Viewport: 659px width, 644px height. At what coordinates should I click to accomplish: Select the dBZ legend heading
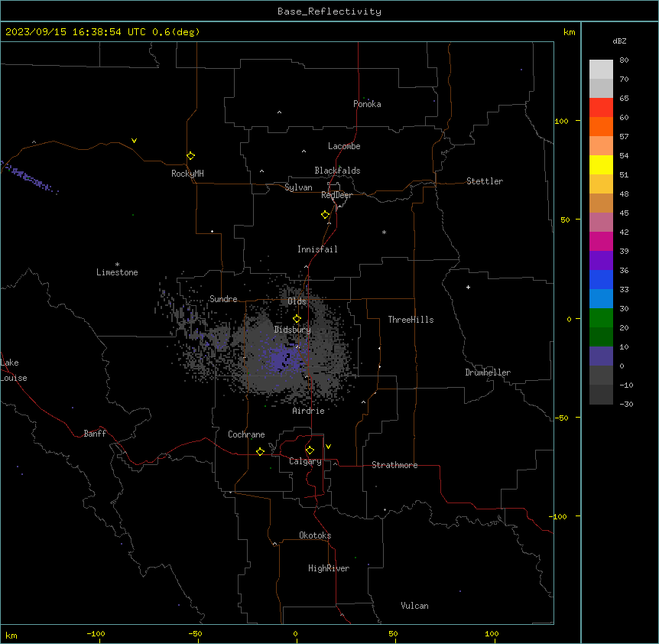[x=619, y=41]
